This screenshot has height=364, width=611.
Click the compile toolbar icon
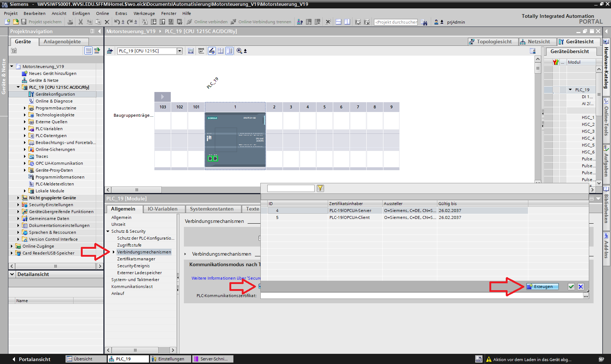click(x=145, y=22)
